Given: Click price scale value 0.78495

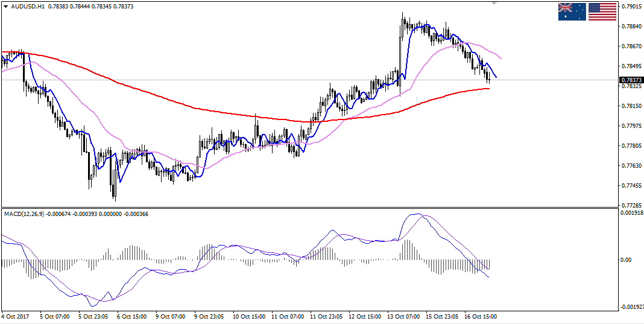Looking at the screenshot, I should pyautogui.click(x=631, y=66).
